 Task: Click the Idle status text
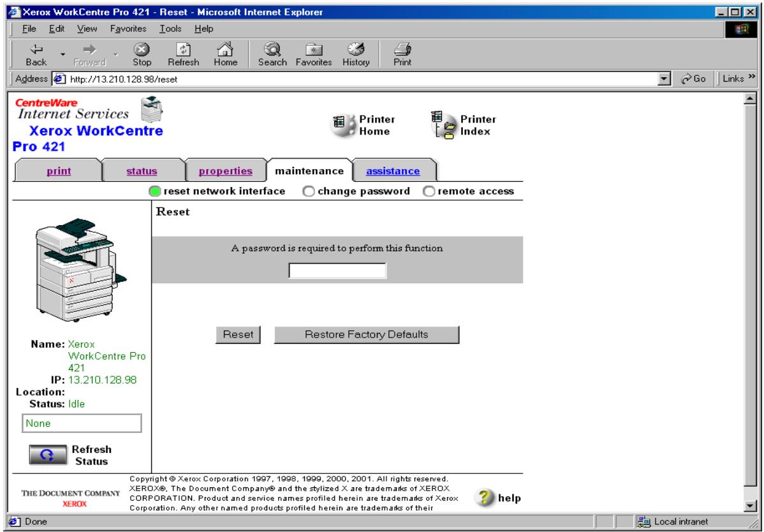(77, 404)
